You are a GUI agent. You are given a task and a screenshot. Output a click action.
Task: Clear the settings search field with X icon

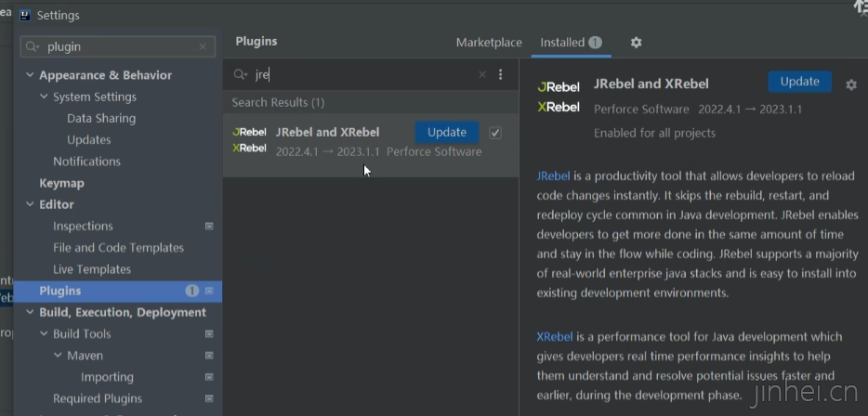pos(203,47)
